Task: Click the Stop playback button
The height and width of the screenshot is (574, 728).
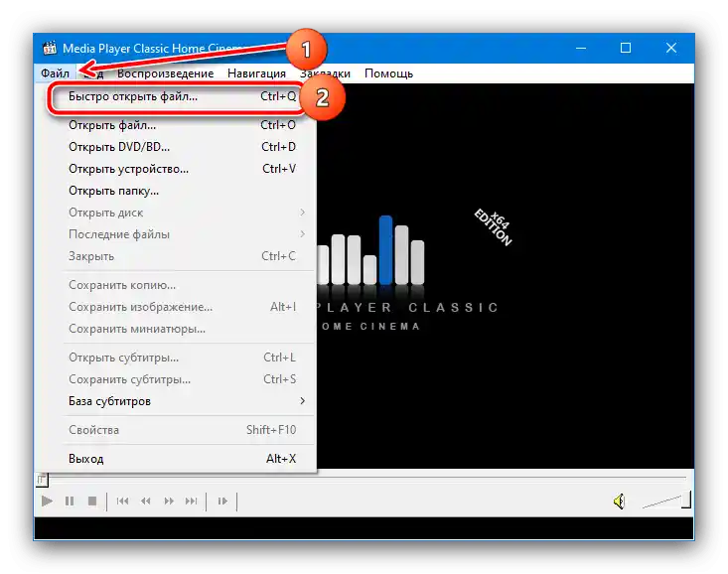Action: coord(92,502)
